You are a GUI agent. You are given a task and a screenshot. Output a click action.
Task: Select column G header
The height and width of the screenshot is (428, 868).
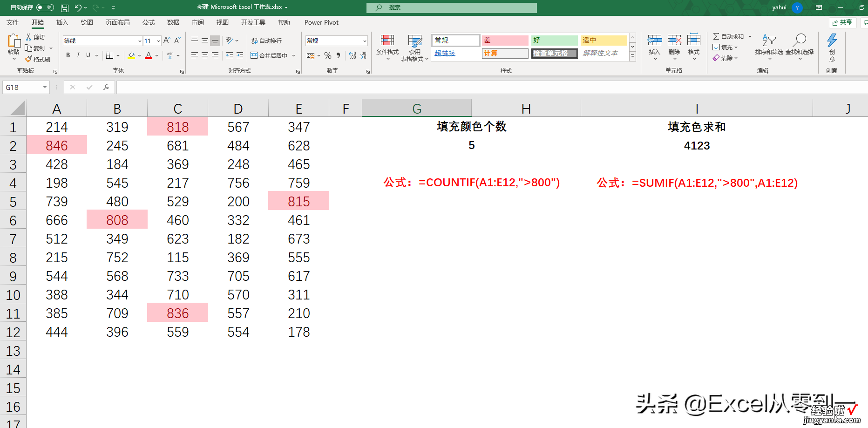pos(417,109)
